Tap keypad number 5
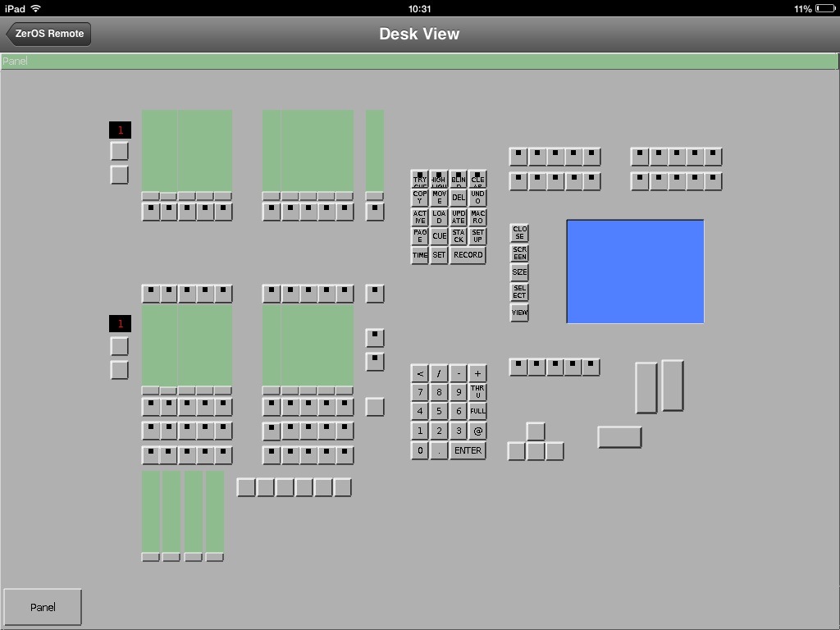The image size is (840, 630). 440,412
